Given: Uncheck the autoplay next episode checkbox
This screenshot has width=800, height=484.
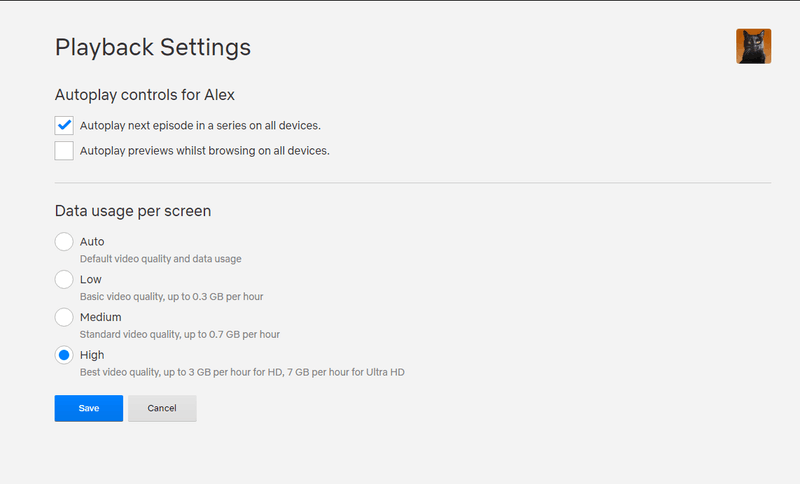Looking at the screenshot, I should 64,125.
